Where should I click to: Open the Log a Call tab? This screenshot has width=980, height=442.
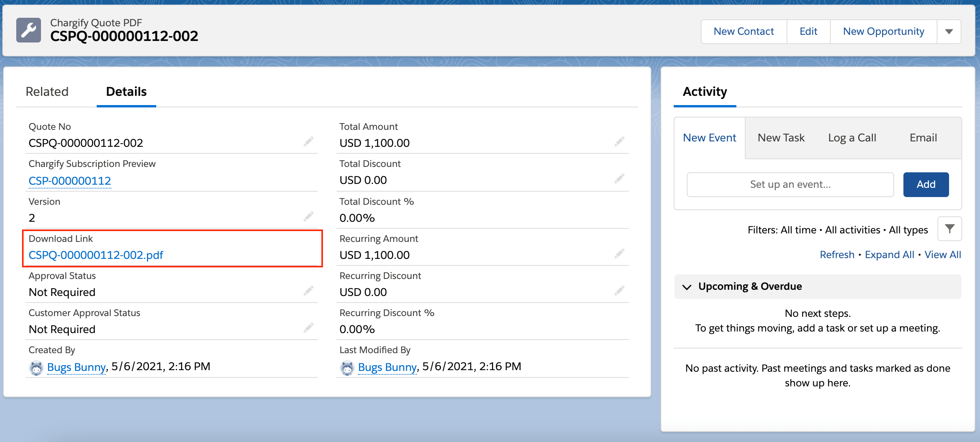coord(852,138)
